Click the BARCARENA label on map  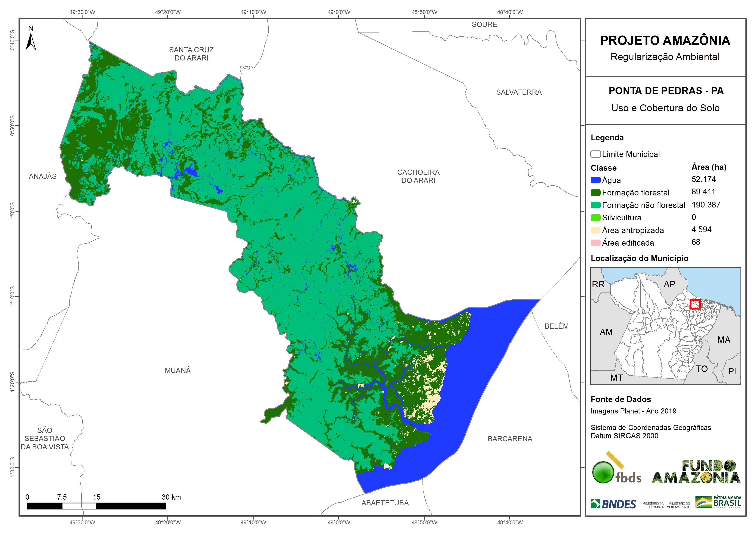coord(510,439)
